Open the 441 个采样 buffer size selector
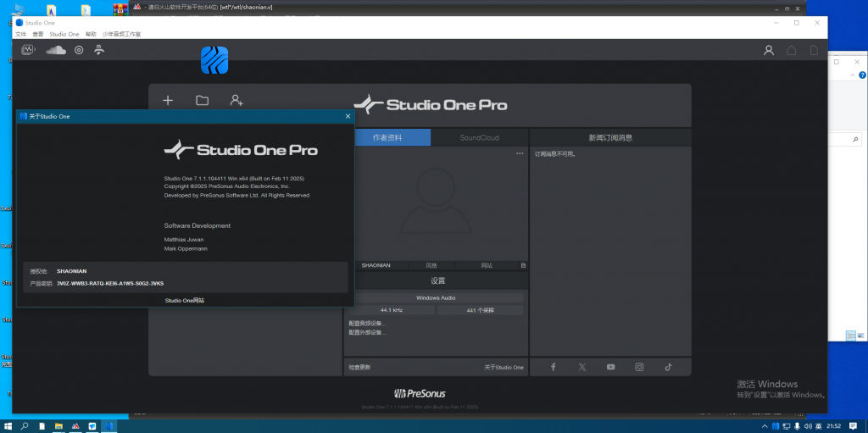The image size is (868, 433). tap(481, 310)
